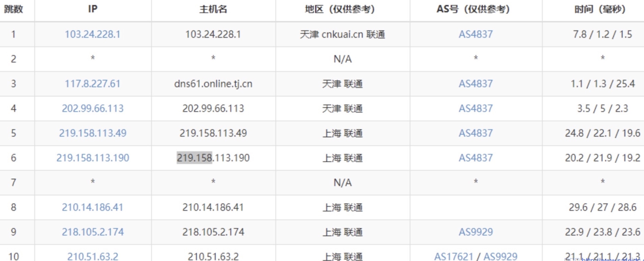Open AS4837 link in hop 1 row

point(475,34)
